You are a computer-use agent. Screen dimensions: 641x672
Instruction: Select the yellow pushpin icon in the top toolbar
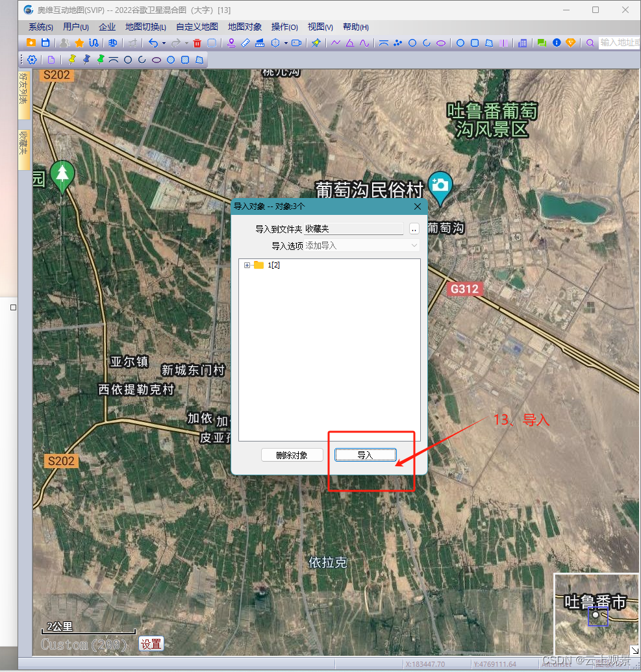(316, 43)
